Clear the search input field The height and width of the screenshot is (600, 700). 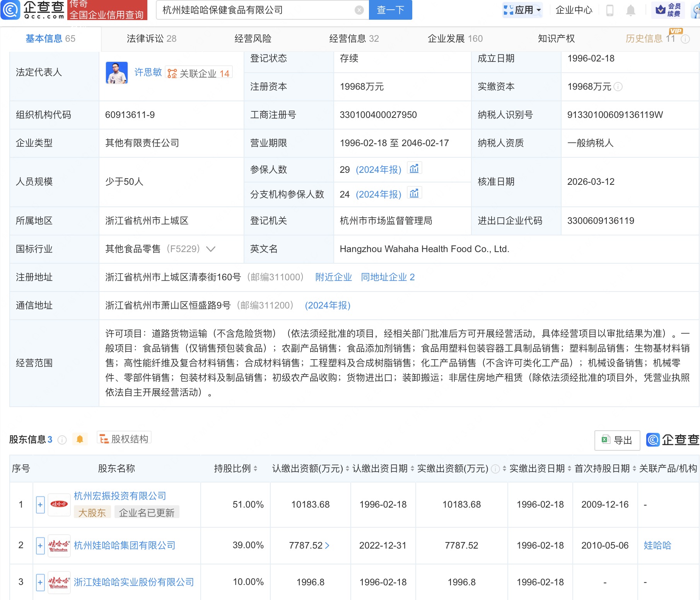pyautogui.click(x=359, y=10)
